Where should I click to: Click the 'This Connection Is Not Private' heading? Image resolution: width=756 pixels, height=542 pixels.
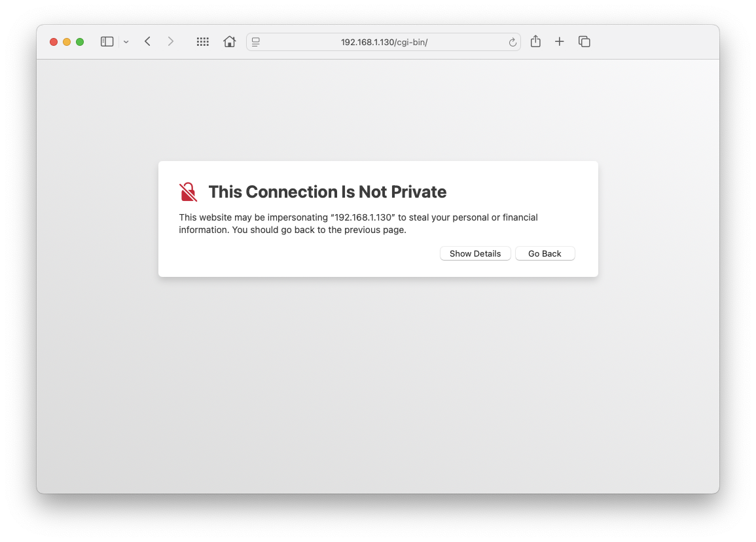click(327, 192)
